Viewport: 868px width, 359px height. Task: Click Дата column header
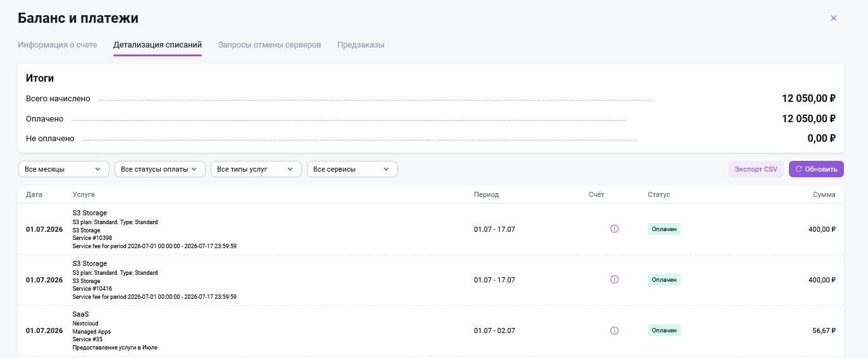click(34, 194)
